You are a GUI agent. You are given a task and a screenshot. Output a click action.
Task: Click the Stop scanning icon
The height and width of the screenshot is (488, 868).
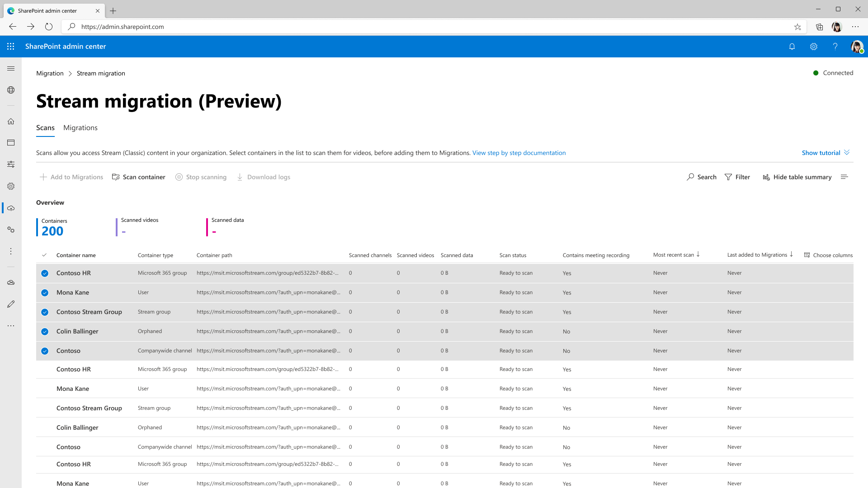tap(179, 177)
